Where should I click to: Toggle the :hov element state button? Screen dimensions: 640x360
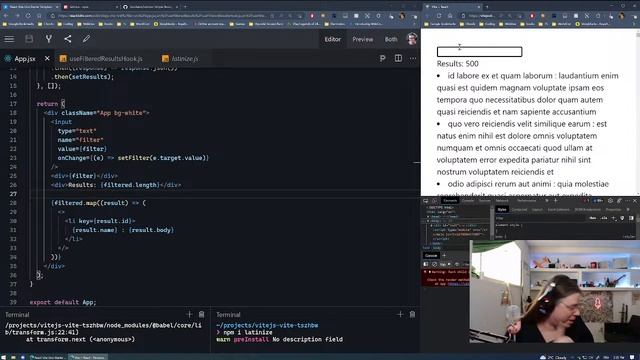pos(593,218)
